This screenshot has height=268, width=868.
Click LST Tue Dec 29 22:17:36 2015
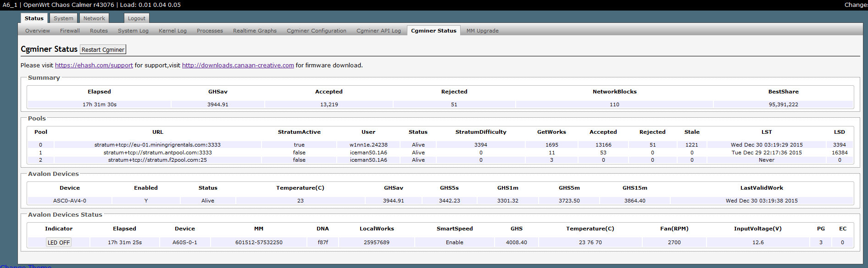tap(767, 153)
